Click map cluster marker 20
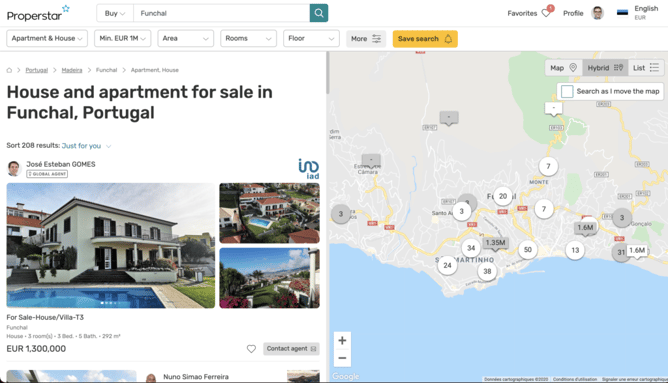Screen dimensions: 668x383 point(503,196)
